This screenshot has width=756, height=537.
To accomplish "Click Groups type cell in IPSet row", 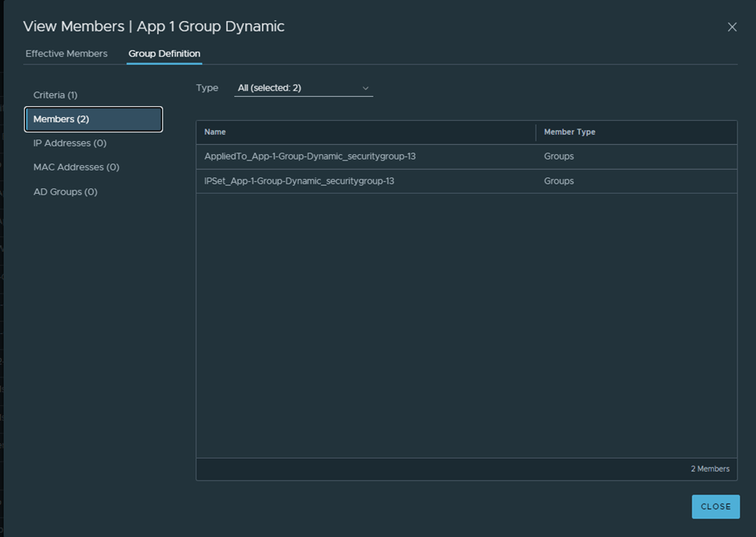I will click(559, 181).
